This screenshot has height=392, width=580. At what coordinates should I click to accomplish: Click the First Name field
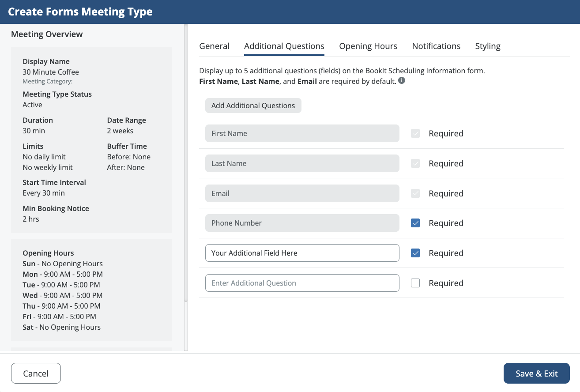[302, 134]
